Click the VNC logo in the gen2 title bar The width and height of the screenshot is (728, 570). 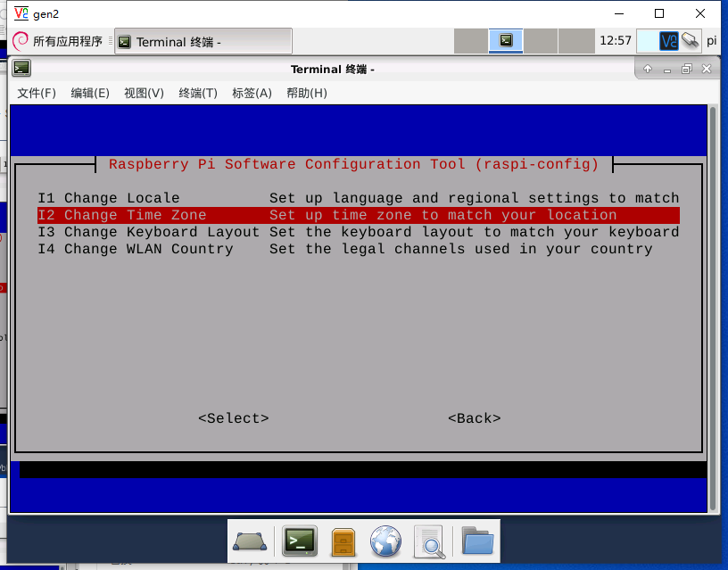tap(21, 13)
